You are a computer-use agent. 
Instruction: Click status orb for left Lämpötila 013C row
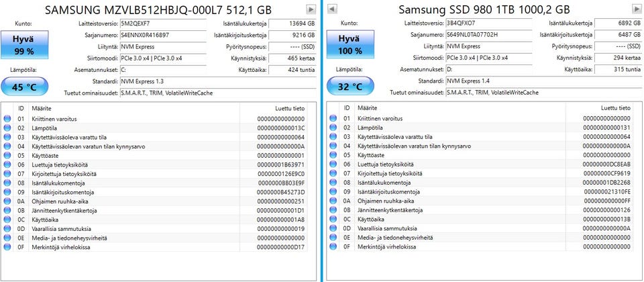coord(7,128)
